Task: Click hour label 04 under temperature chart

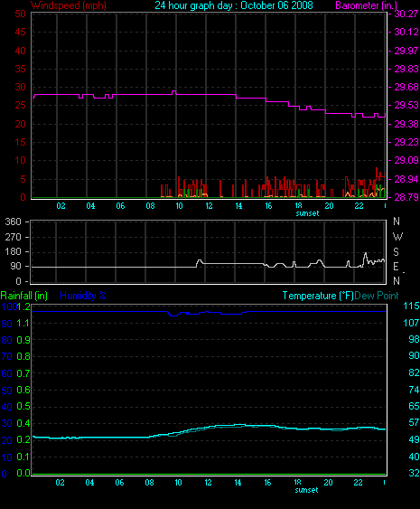Action: [89, 483]
